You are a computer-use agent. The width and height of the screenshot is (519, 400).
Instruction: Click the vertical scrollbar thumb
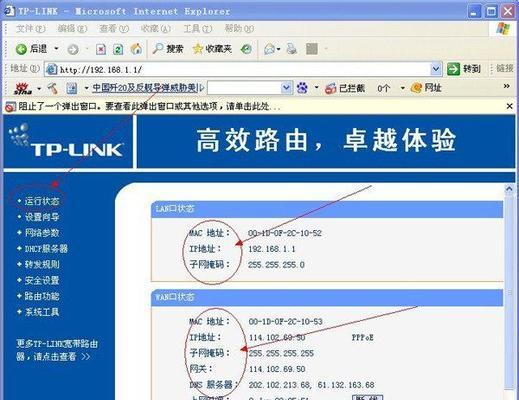(x=509, y=292)
